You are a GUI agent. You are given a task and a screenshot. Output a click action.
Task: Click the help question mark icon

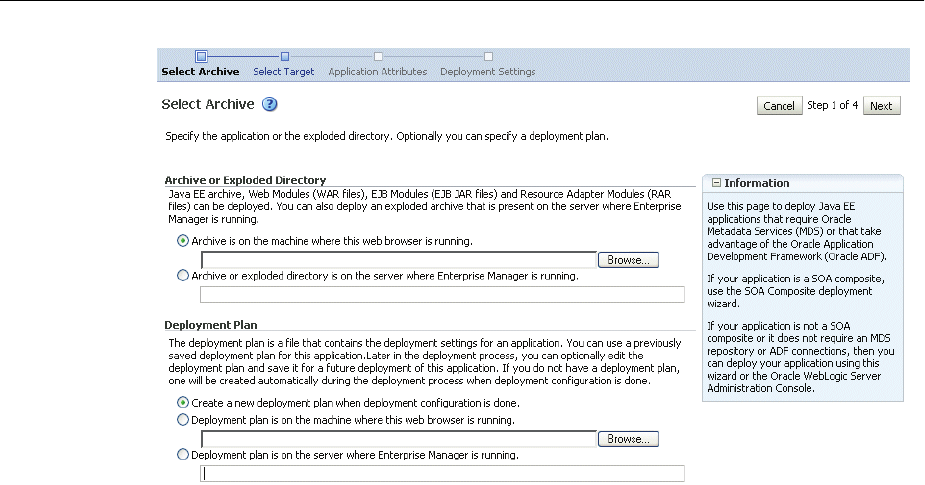coord(269,104)
